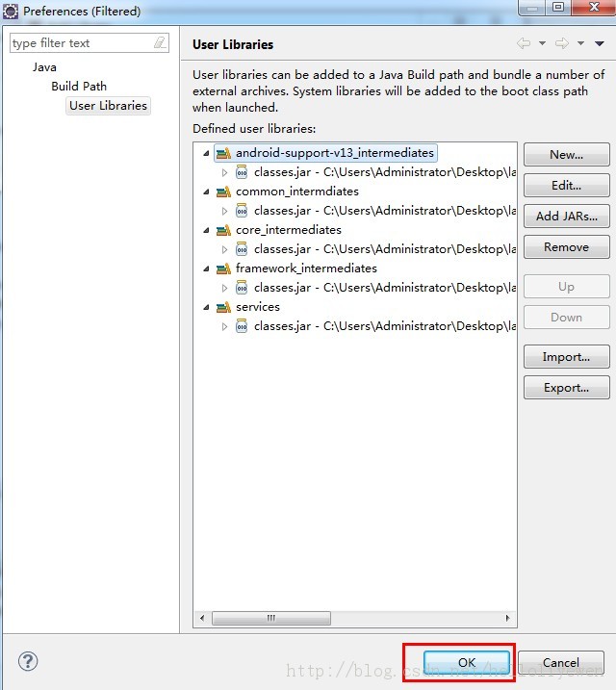
Task: Click the jar icon under services
Action: pos(242,326)
